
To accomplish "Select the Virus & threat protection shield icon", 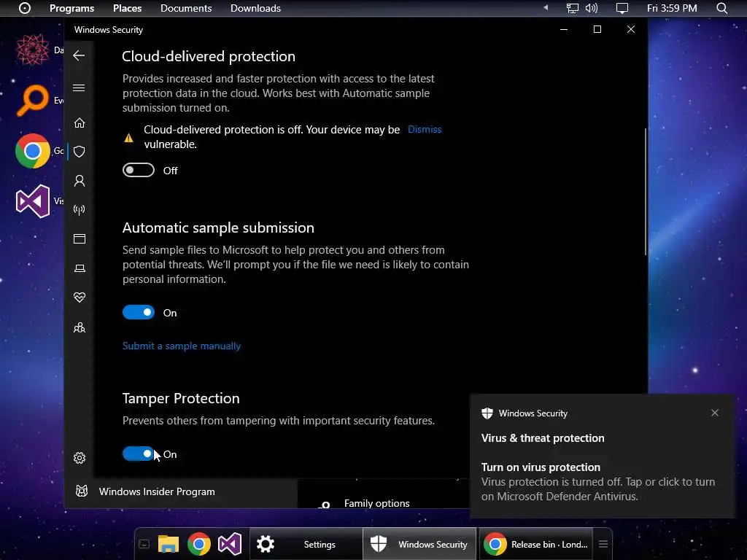I will [x=80, y=152].
